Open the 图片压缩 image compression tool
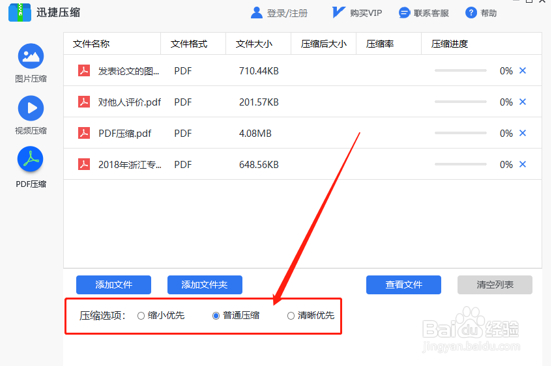551x366 pixels. click(x=31, y=56)
